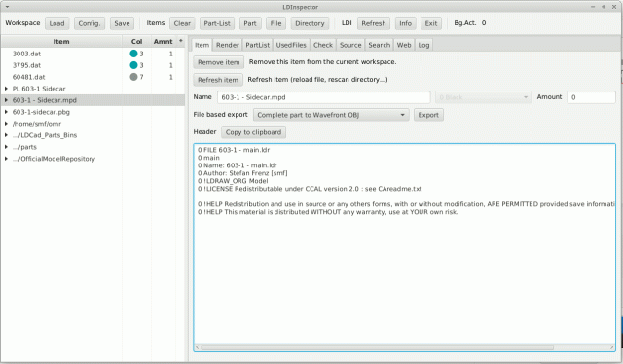
Task: Open the column menu plus icon
Action: coord(181,41)
